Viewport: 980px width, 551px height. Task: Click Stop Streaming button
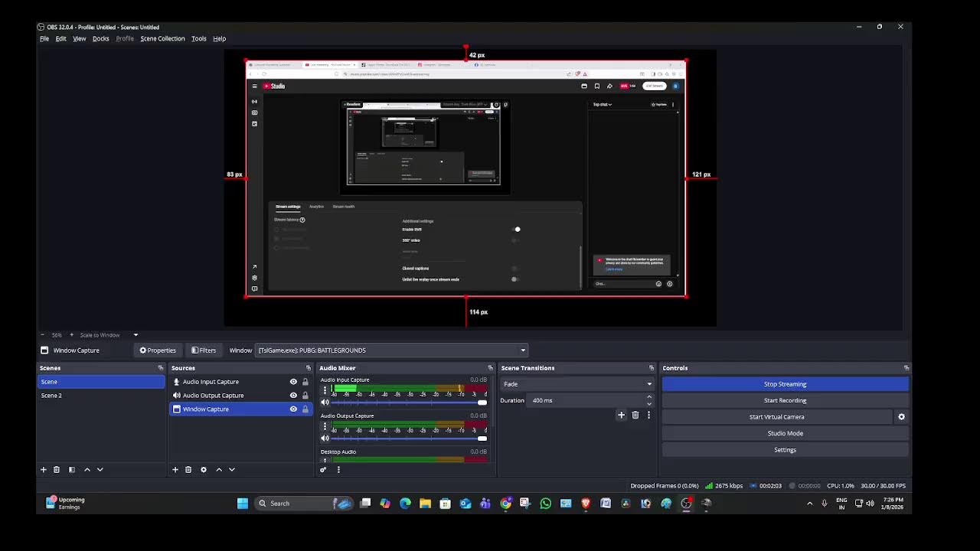785,384
